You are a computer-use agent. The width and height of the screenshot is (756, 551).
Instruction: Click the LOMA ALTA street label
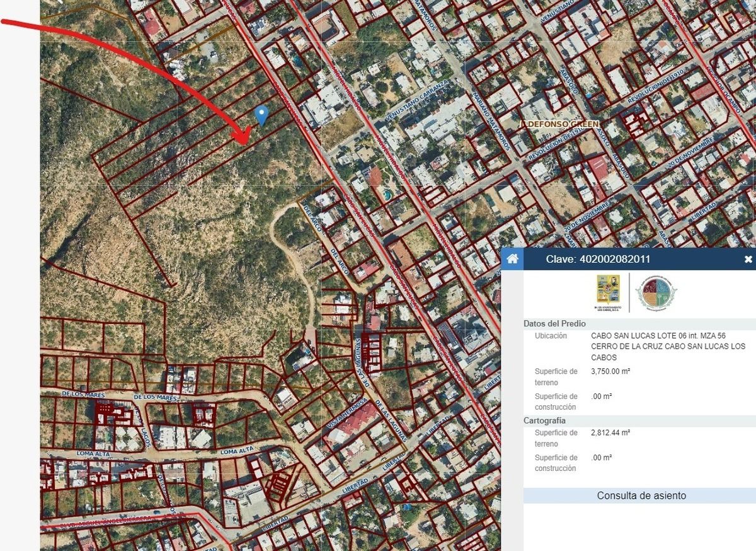236,451
